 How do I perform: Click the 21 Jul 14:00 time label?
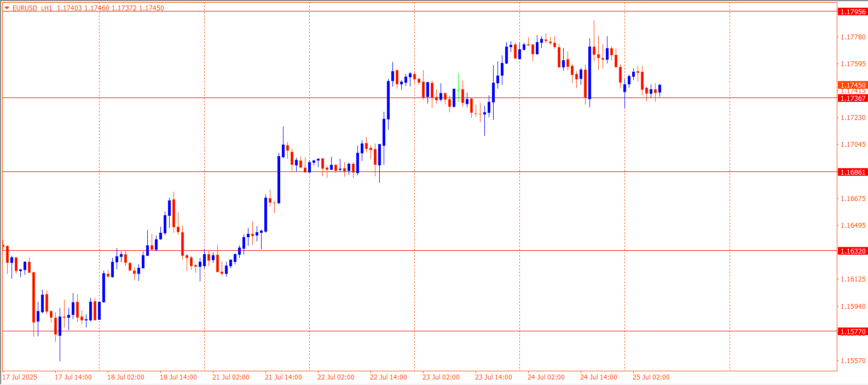coord(283,377)
